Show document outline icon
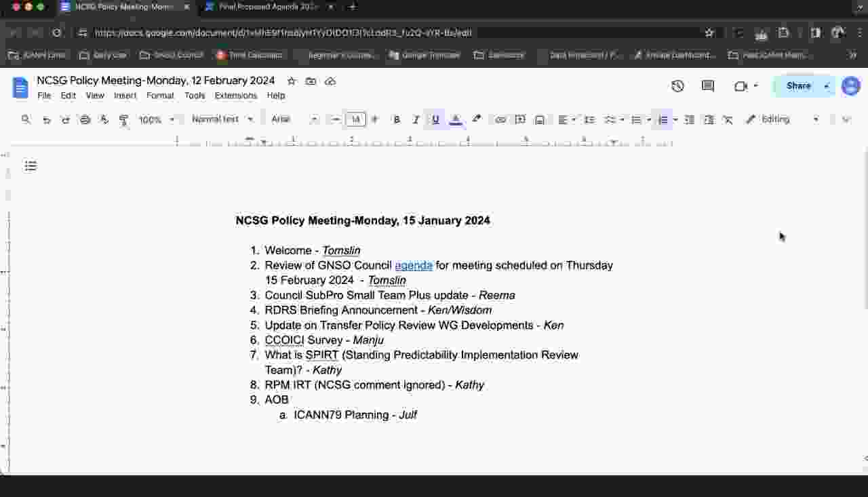 (31, 166)
